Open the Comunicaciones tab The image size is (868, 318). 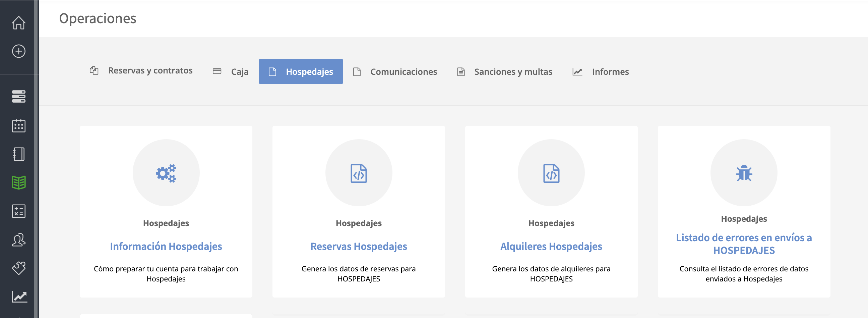pos(395,72)
